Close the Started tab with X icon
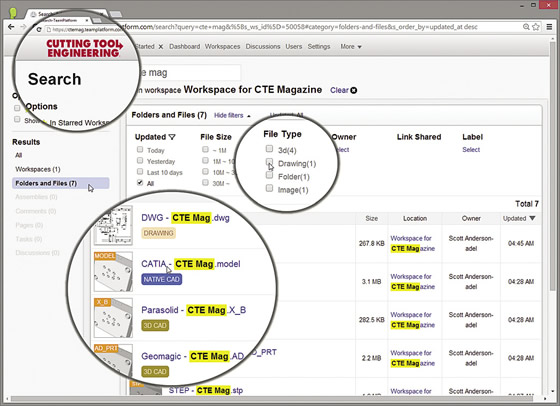 click(x=161, y=46)
